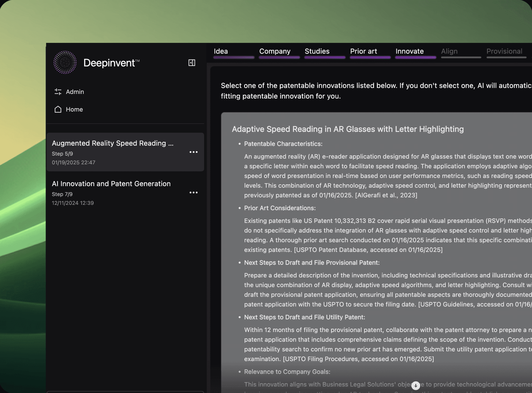This screenshot has width=532, height=393.
Task: Open options menu for AI Innovation and Patent Generation
Action: point(194,193)
